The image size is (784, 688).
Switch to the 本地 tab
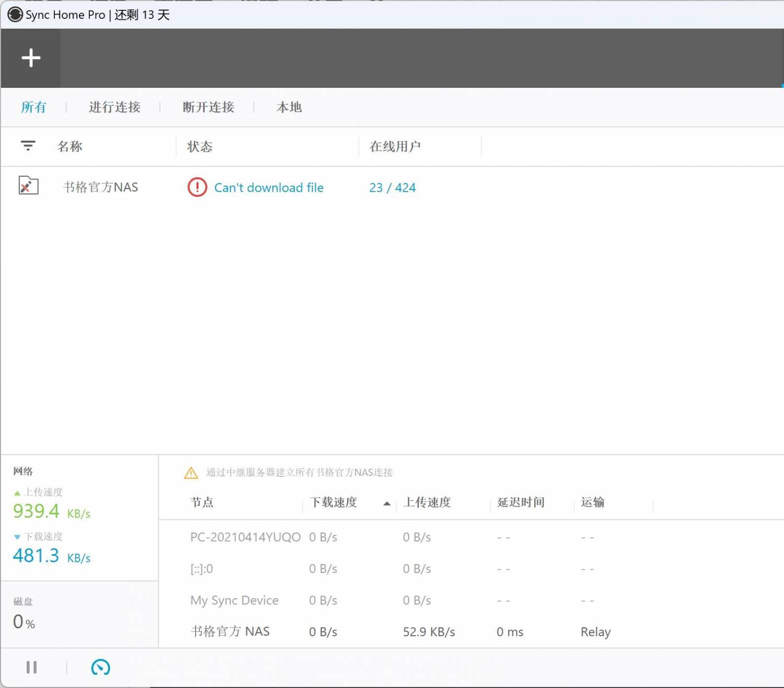click(x=289, y=107)
